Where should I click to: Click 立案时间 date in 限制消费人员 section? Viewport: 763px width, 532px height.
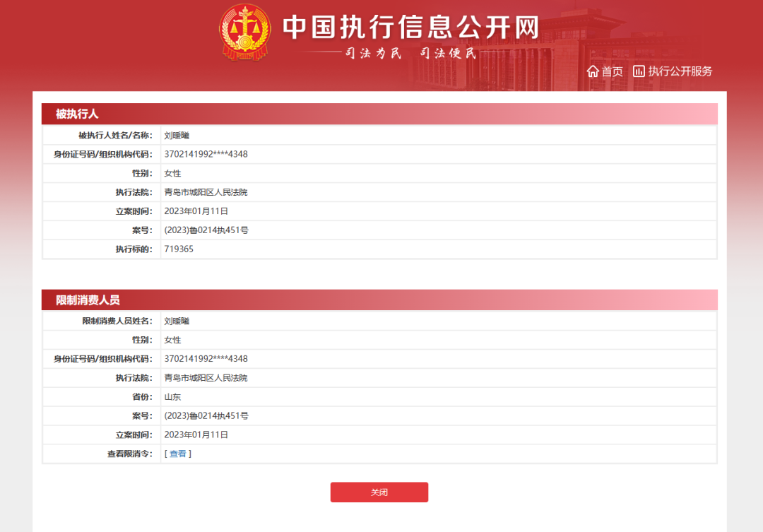pyautogui.click(x=196, y=435)
